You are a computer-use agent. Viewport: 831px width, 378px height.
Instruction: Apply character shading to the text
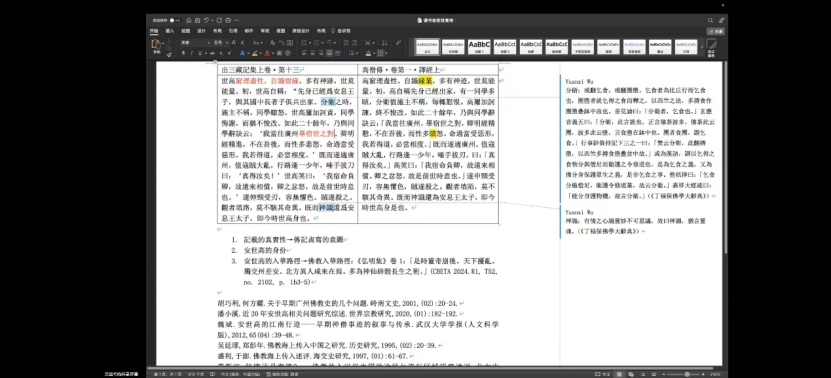pyautogui.click(x=279, y=53)
